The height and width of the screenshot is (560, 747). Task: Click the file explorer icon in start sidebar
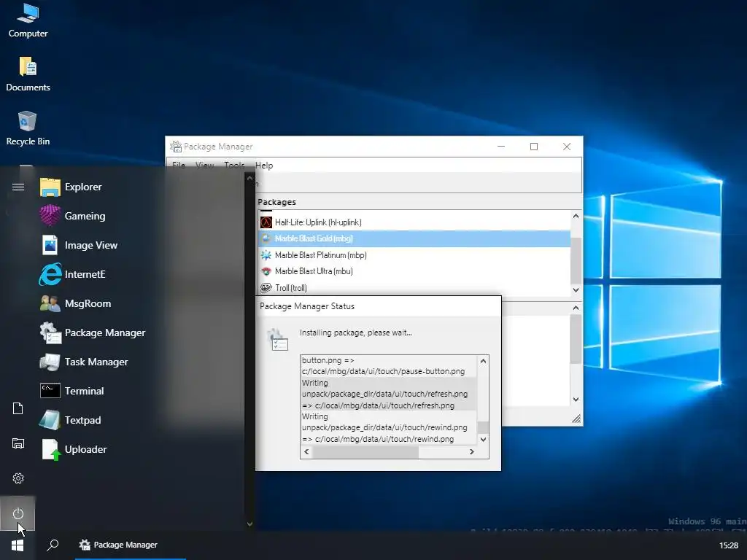click(18, 443)
